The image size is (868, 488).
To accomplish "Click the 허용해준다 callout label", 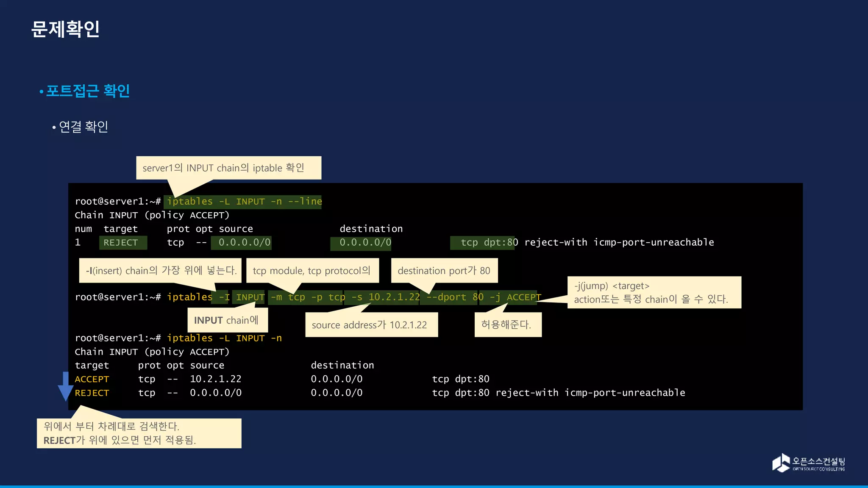I will pos(507,325).
